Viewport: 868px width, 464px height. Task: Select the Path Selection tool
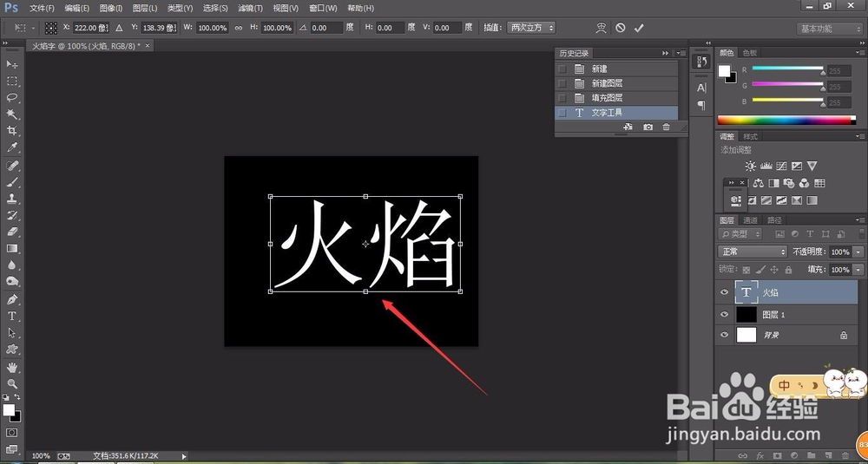pyautogui.click(x=11, y=333)
